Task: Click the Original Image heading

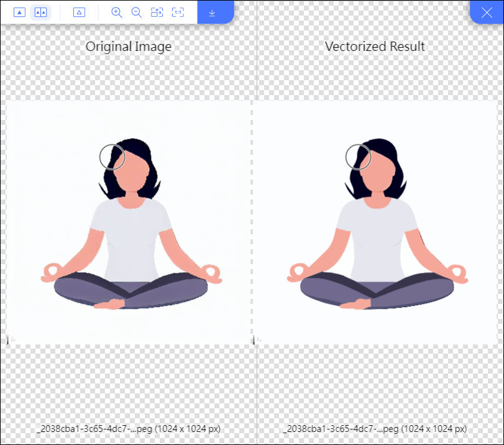Action: coord(128,47)
